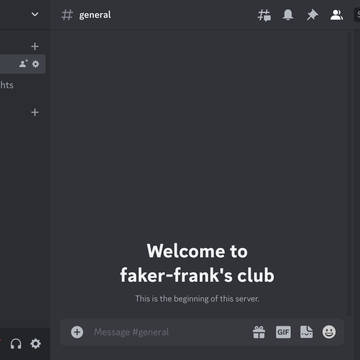Open the sticker picker icon
The height and width of the screenshot is (360, 360).
click(x=306, y=332)
